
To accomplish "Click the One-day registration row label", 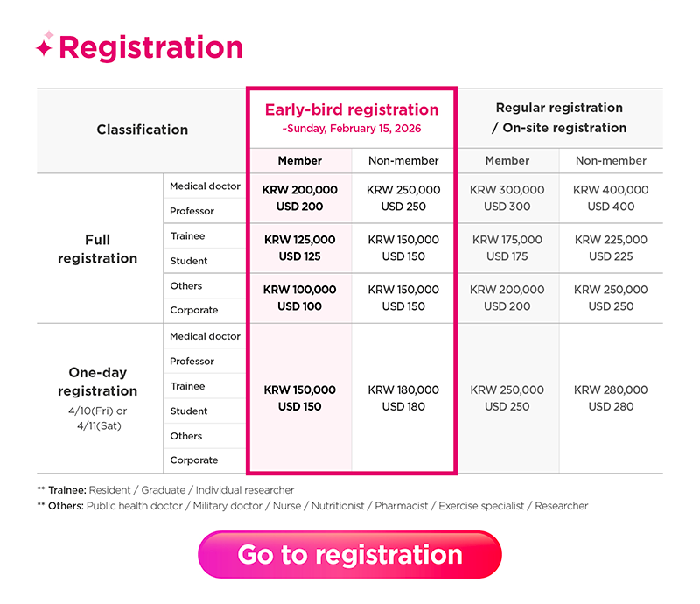I will pos(98,382).
